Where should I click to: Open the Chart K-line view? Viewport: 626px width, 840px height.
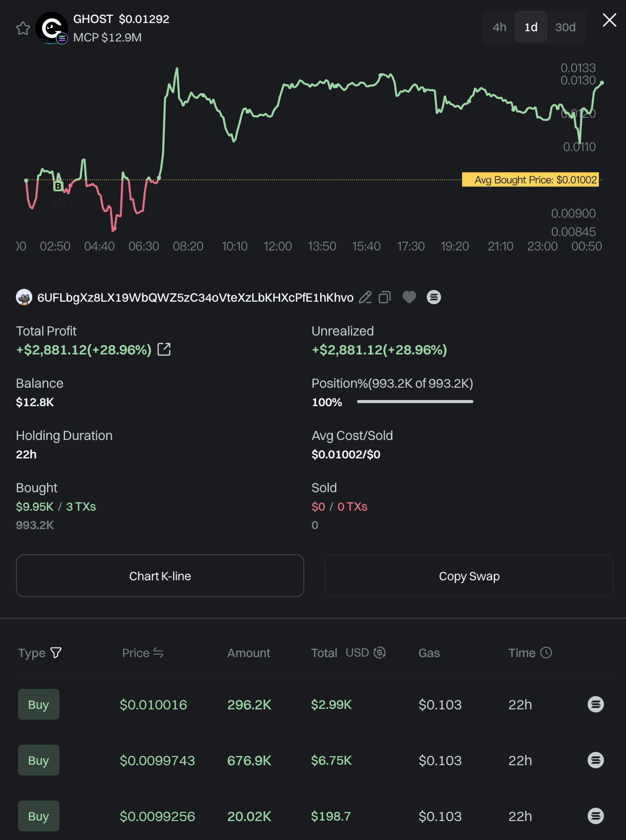tap(160, 576)
